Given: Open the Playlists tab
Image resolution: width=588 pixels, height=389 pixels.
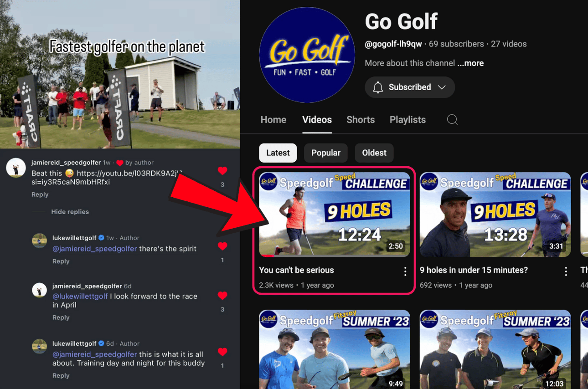Looking at the screenshot, I should tap(407, 120).
